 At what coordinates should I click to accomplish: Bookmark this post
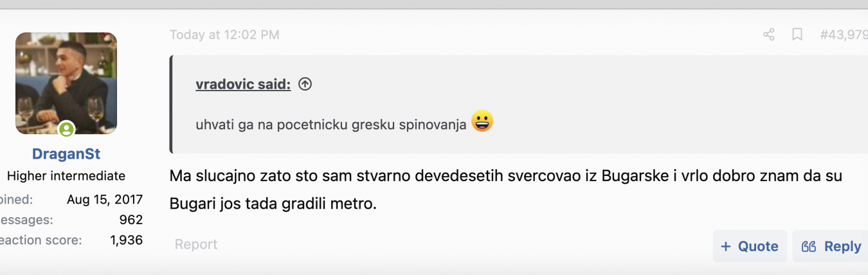797,35
